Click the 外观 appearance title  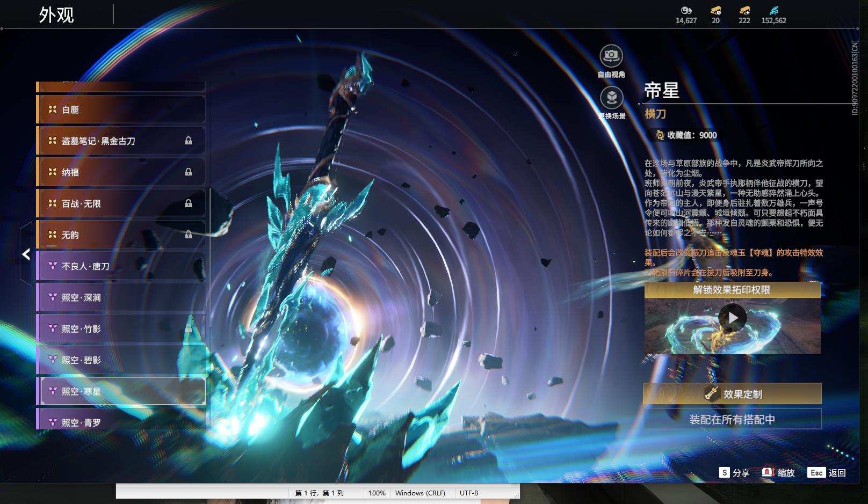click(56, 15)
